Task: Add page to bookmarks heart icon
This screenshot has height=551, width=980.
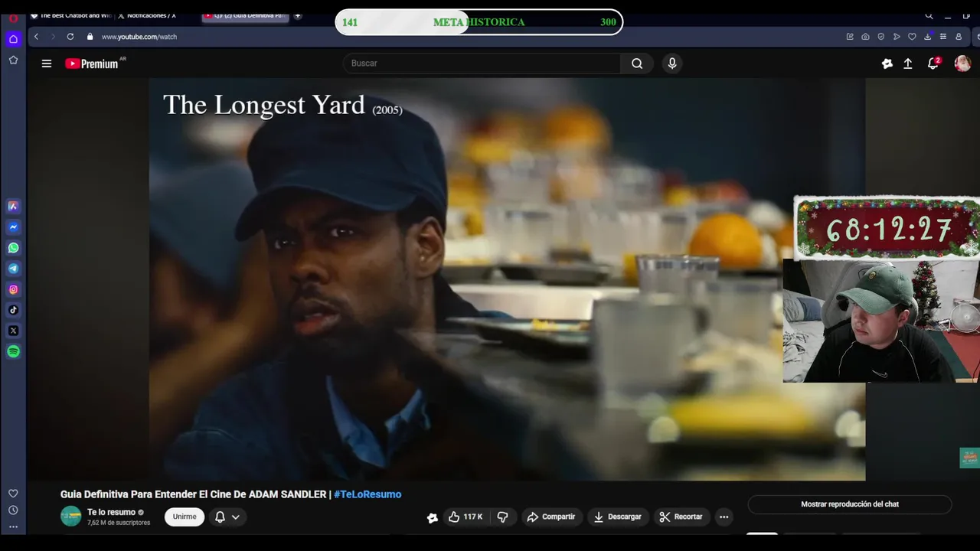Action: point(912,37)
